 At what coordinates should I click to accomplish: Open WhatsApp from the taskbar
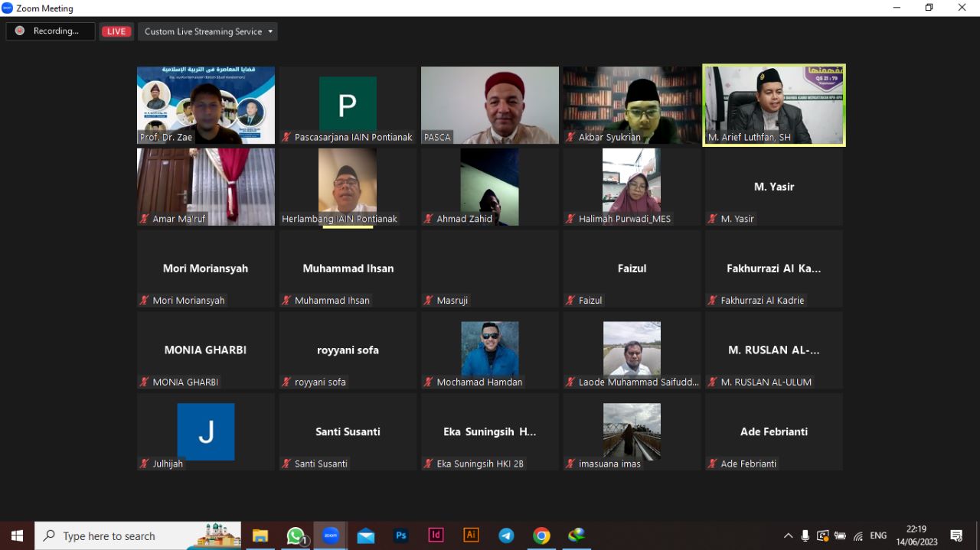[x=296, y=535]
